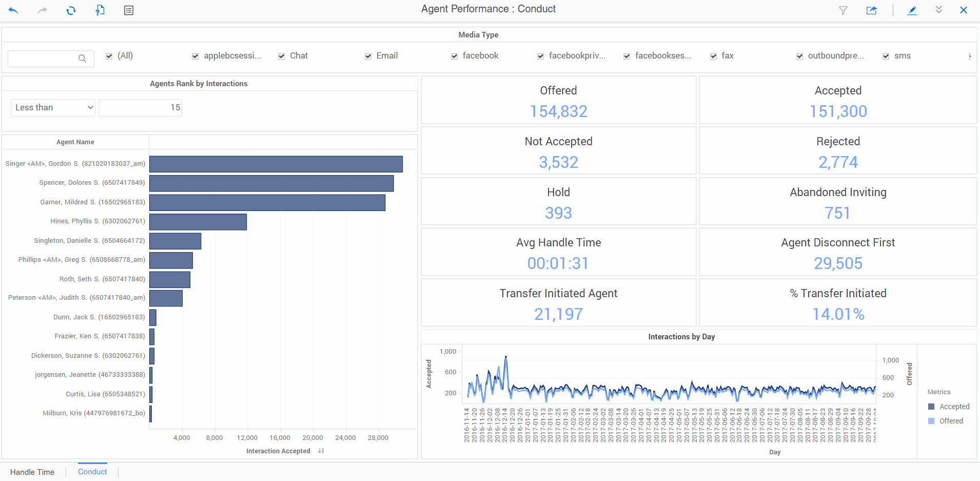Disable the facebook media type checkbox
The width and height of the screenshot is (980, 481).
455,56
